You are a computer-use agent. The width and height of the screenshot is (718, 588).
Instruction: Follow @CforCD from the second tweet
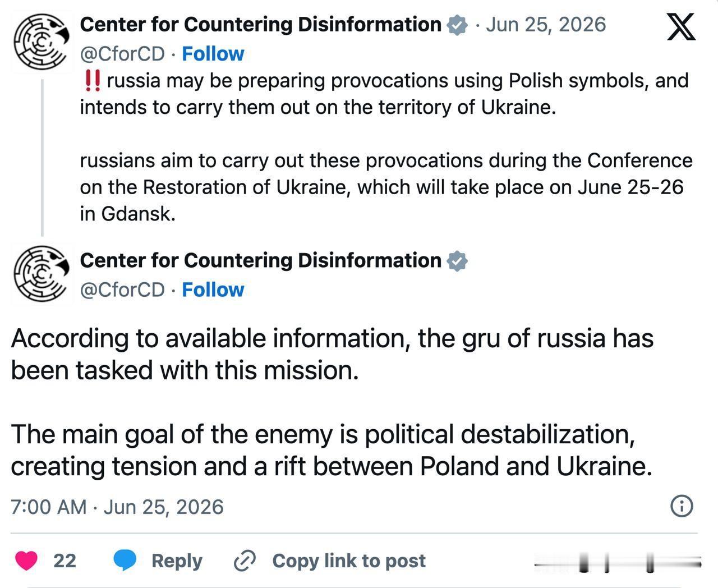213,290
